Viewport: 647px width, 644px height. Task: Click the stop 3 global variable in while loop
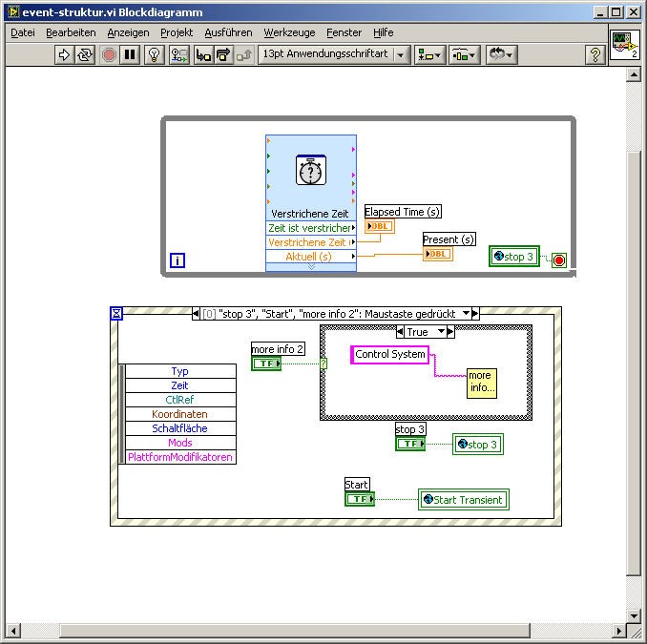click(514, 257)
